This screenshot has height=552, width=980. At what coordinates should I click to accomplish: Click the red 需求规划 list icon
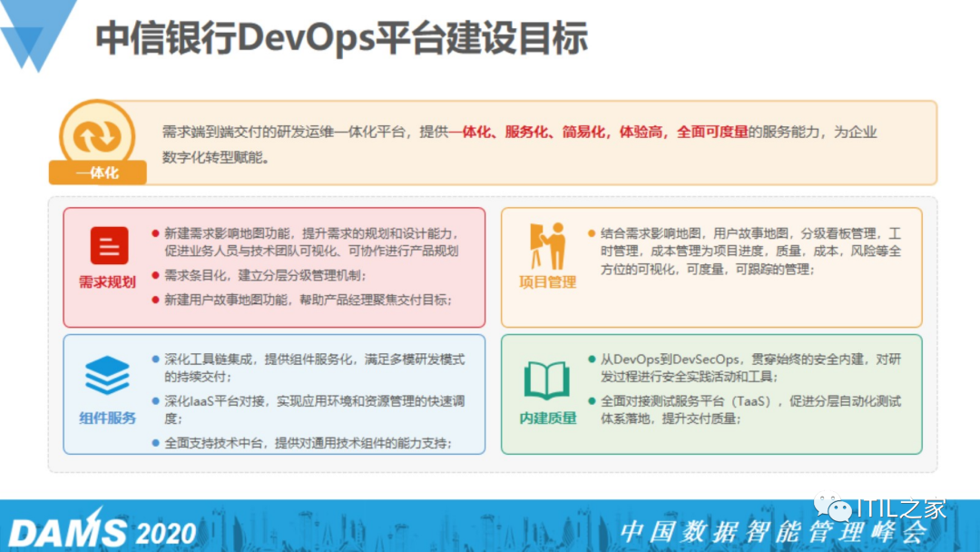click(110, 246)
